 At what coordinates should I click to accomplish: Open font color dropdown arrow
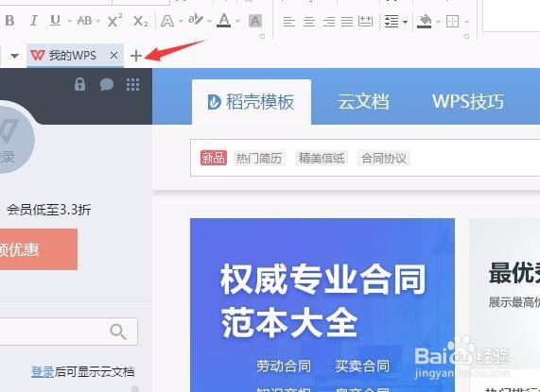tap(238, 22)
